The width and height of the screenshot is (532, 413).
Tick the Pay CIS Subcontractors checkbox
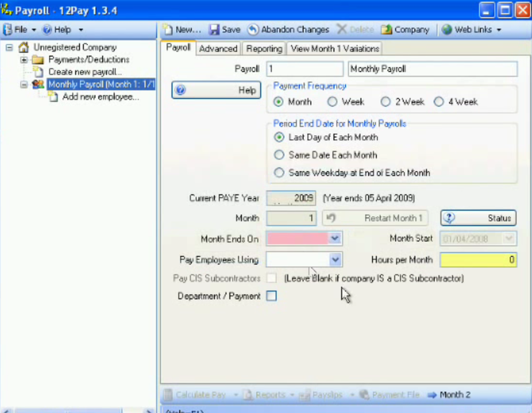coord(271,279)
